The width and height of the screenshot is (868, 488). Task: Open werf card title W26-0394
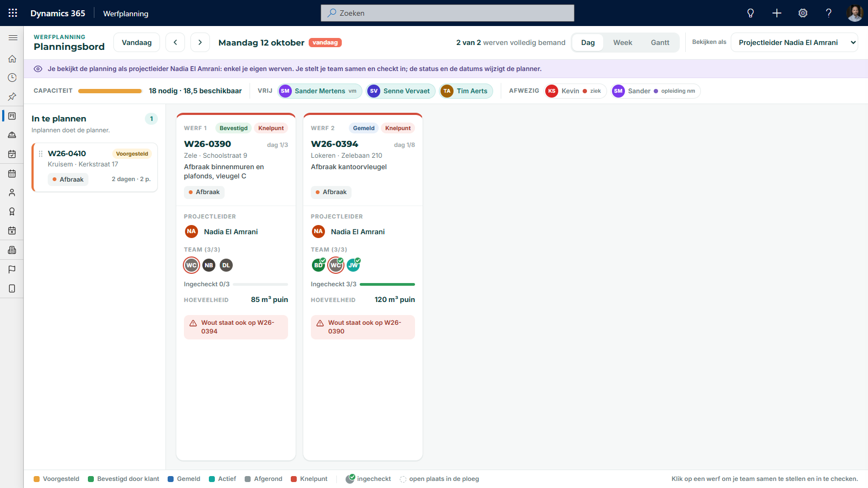point(334,144)
